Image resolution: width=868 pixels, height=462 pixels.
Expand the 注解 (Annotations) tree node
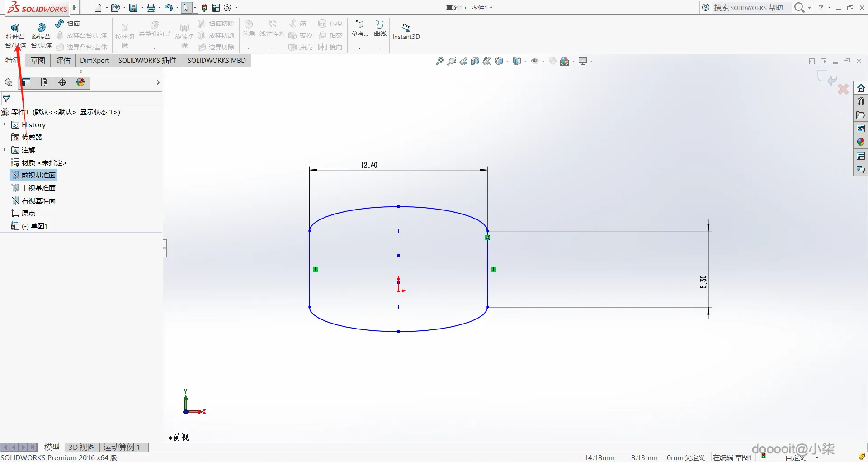(x=5, y=150)
